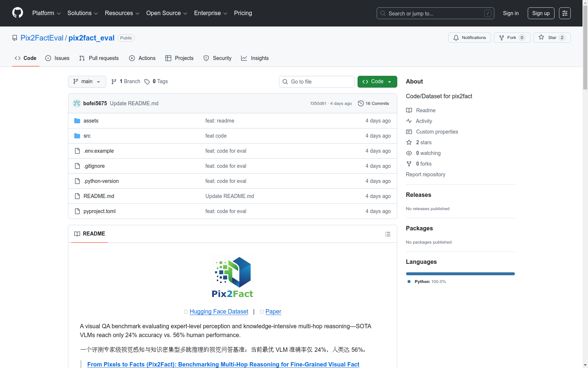View the 16 Commits history
Screen dimensions: 588x368
pyautogui.click(x=373, y=103)
